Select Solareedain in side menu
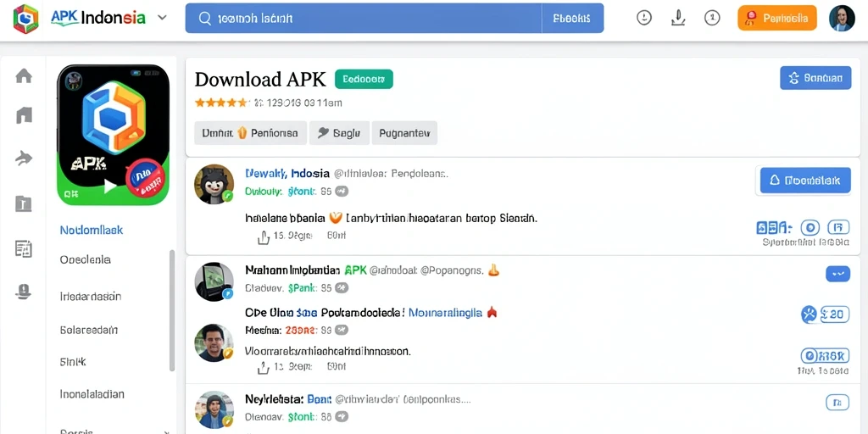 pyautogui.click(x=88, y=330)
